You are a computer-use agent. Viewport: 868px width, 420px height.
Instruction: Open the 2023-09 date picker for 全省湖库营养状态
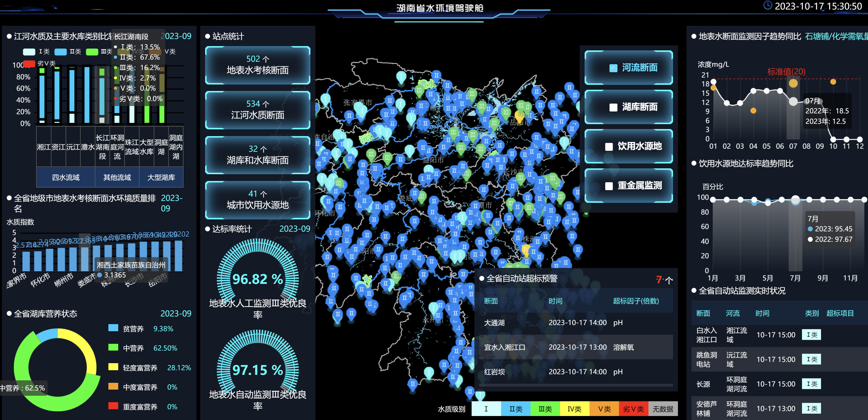point(176,313)
